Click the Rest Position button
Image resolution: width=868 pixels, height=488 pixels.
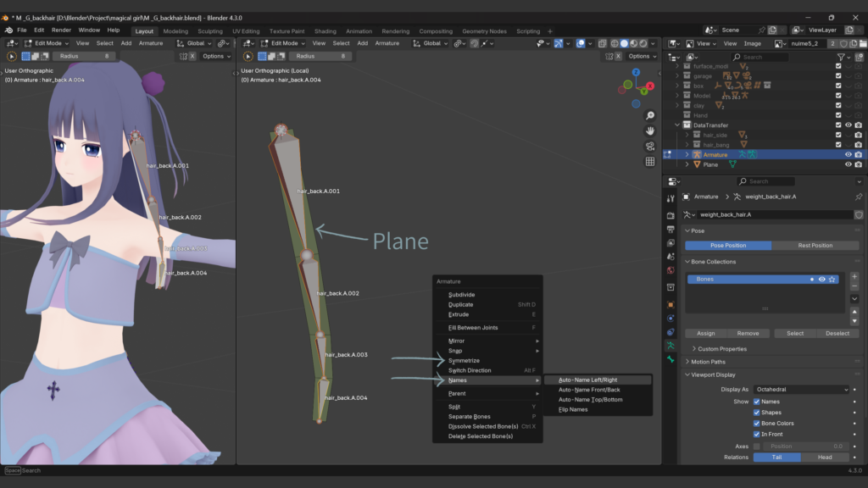click(x=815, y=246)
